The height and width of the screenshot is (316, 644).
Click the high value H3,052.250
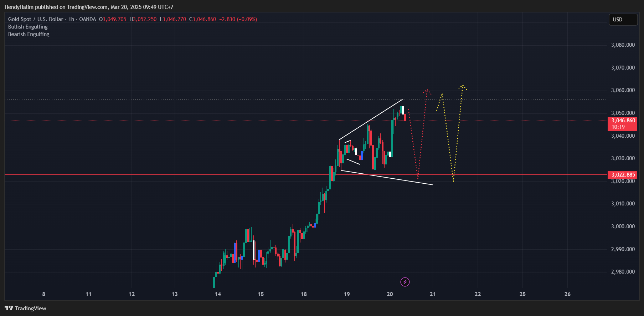143,19
